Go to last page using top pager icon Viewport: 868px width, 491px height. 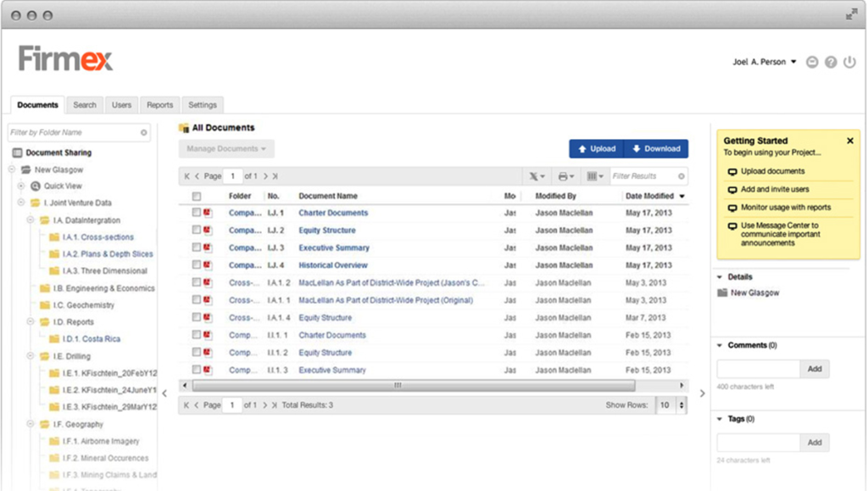click(x=275, y=176)
